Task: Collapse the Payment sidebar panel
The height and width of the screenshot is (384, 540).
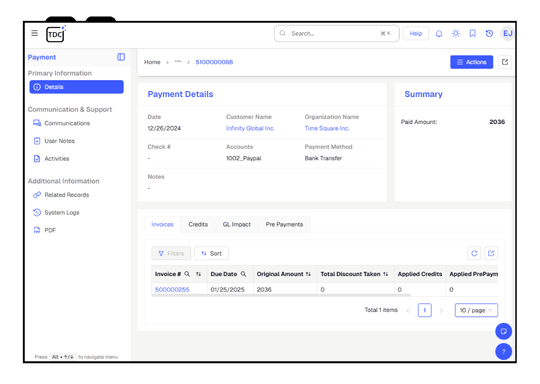Action: (121, 57)
